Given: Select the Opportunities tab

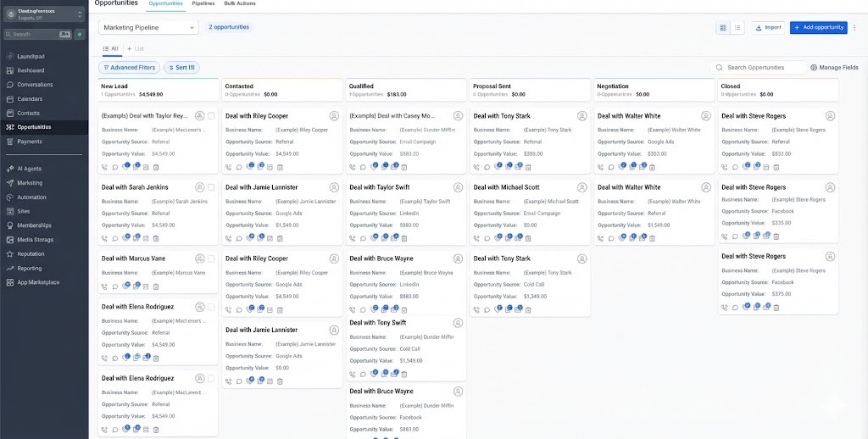Looking at the screenshot, I should coord(166,4).
